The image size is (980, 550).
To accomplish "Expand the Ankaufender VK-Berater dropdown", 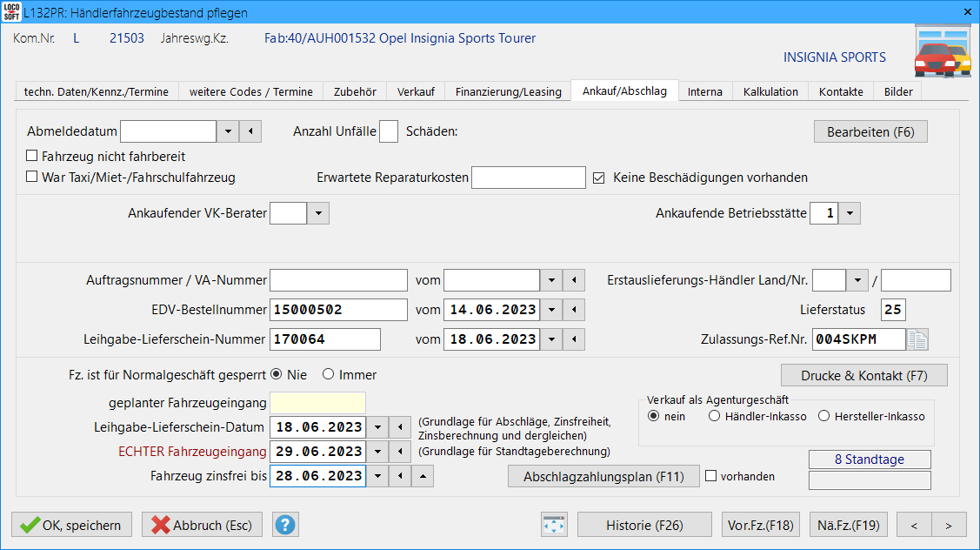I will (318, 213).
